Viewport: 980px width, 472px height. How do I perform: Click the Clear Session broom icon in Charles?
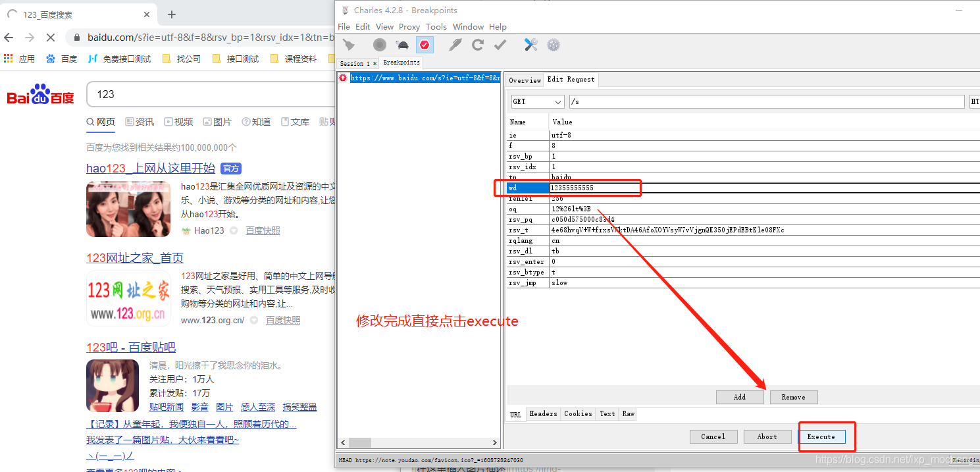coord(349,45)
